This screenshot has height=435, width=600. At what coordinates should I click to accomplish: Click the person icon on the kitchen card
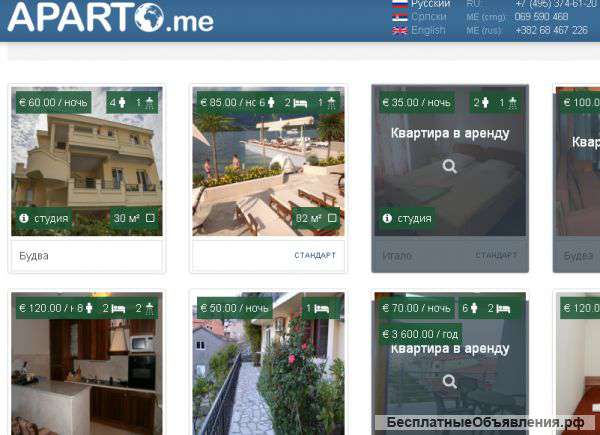pyautogui.click(x=89, y=308)
